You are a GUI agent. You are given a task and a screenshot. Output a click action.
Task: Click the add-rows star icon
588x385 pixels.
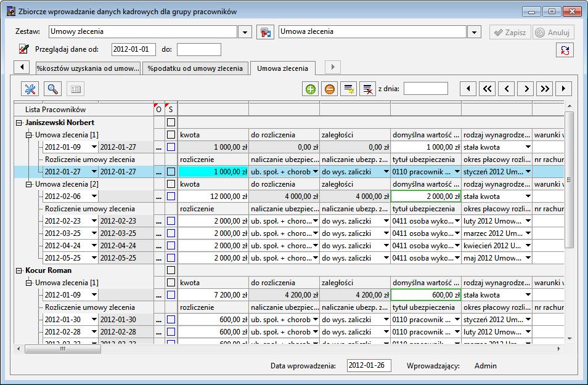click(x=349, y=89)
